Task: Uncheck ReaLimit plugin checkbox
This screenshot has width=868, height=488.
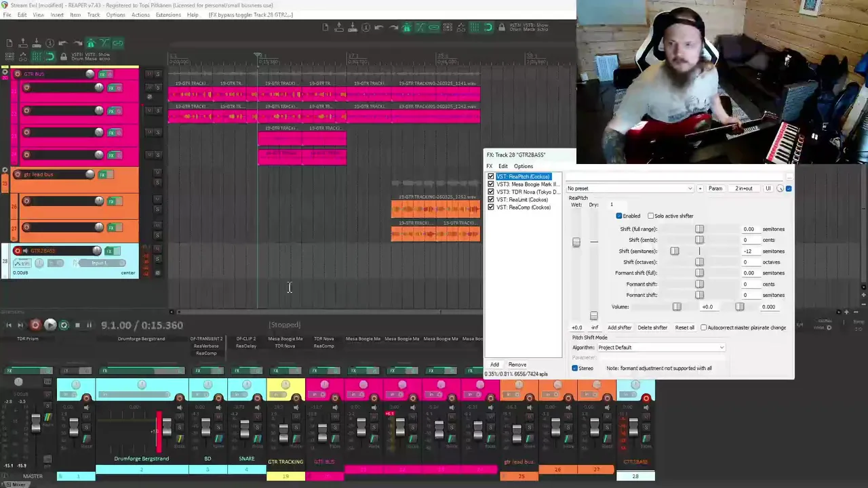Action: tap(491, 200)
